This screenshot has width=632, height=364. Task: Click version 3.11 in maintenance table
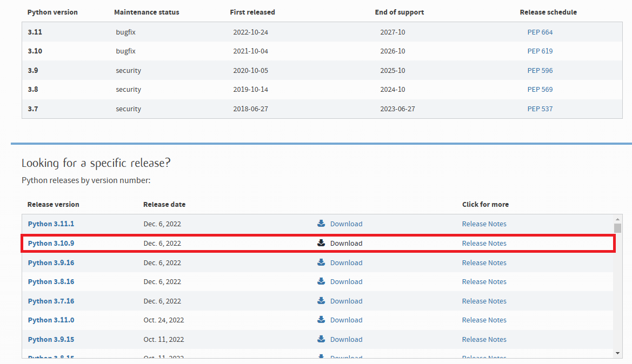(x=35, y=32)
